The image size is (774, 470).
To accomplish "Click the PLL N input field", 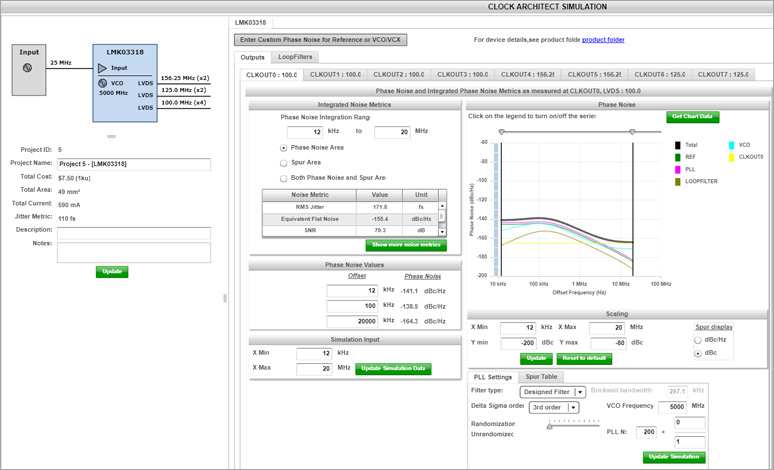I will tap(646, 432).
